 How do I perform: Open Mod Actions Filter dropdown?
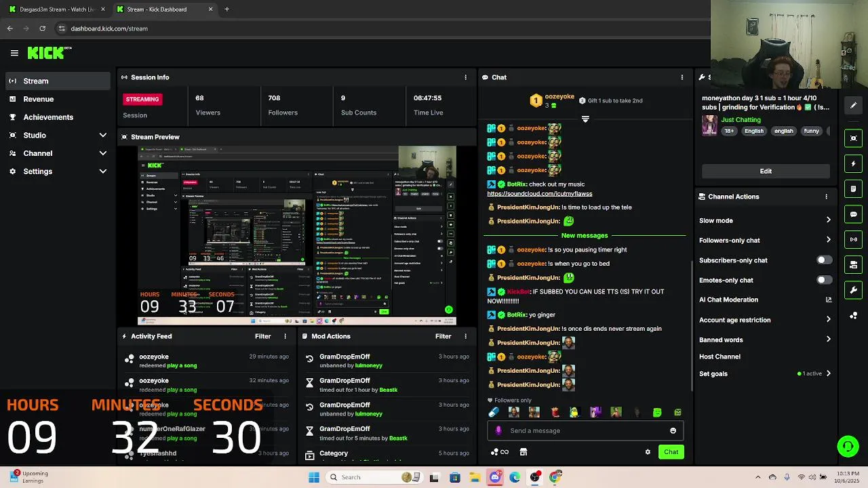(x=443, y=336)
